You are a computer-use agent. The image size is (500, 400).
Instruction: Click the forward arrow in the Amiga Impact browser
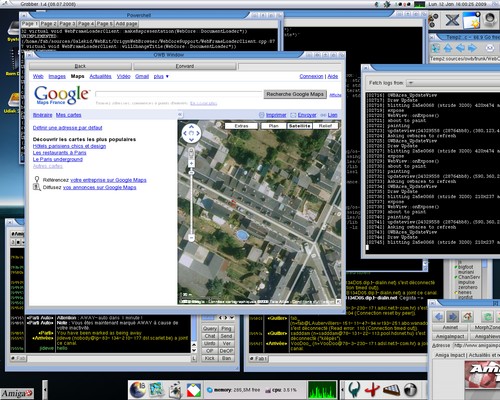pyautogui.click(x=453, y=316)
